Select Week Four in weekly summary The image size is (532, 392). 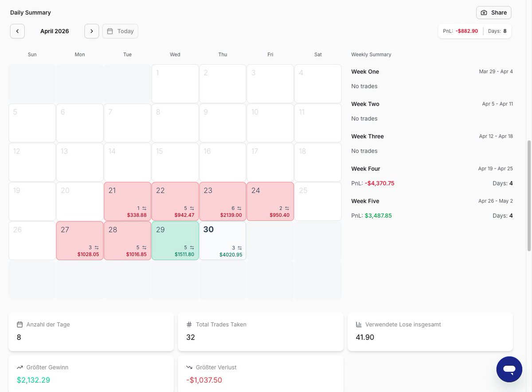pyautogui.click(x=366, y=169)
